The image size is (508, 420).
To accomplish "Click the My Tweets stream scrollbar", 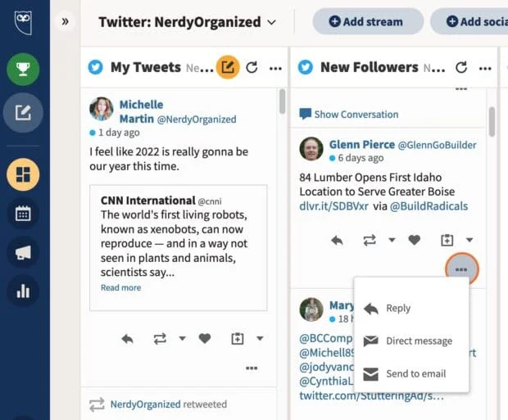I will point(282,102).
